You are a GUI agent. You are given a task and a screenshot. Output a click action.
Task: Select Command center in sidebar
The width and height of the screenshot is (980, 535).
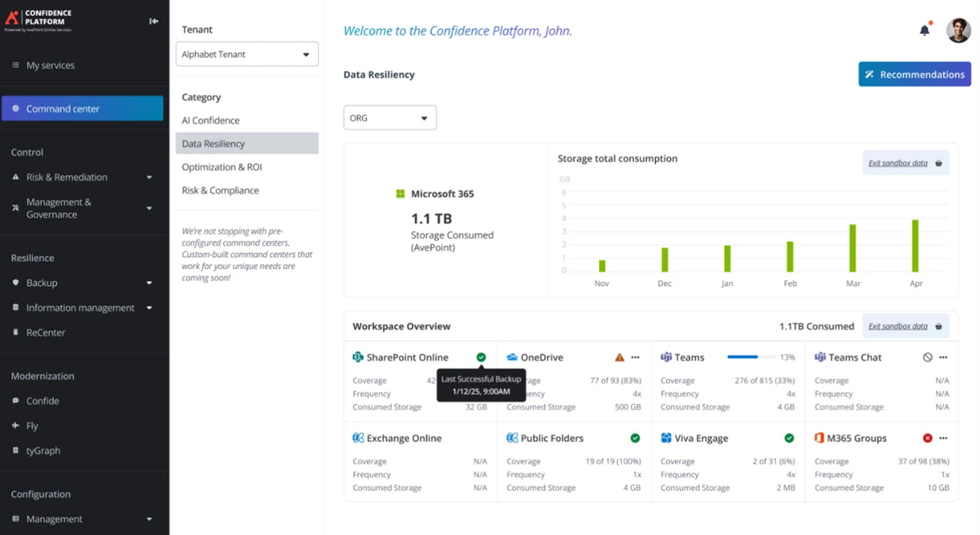click(x=83, y=108)
